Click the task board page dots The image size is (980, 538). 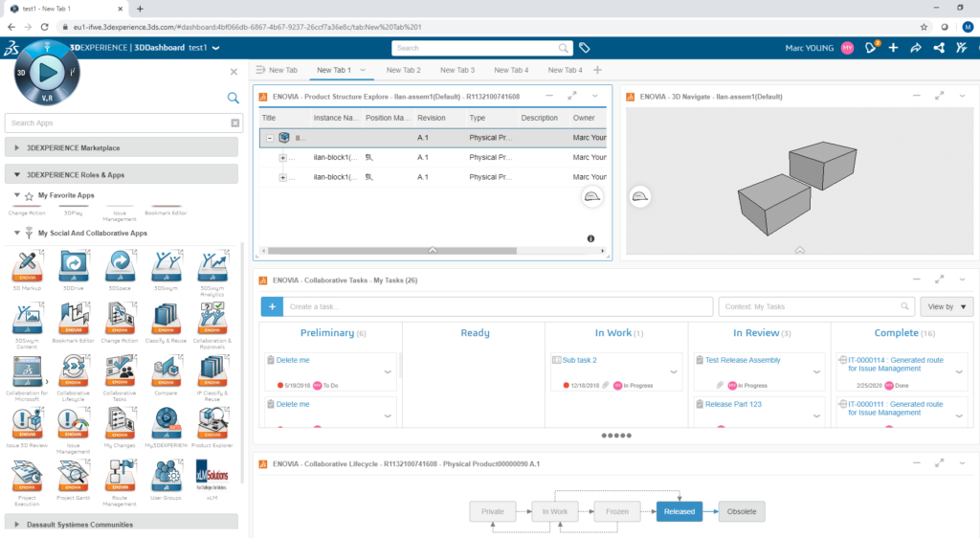616,436
